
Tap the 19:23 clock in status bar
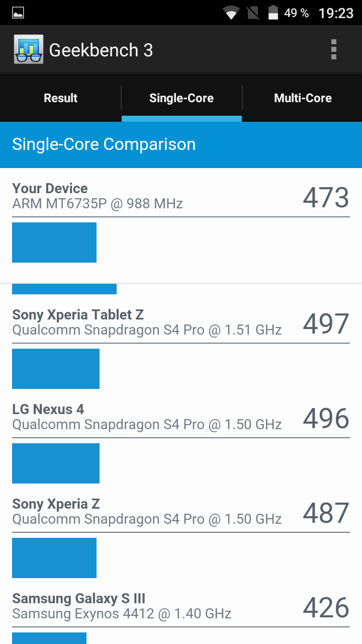pos(336,13)
